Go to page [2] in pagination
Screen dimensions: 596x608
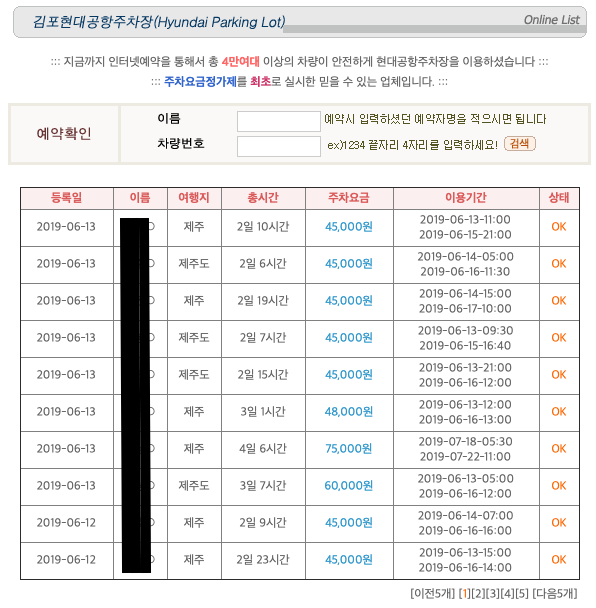(478, 593)
